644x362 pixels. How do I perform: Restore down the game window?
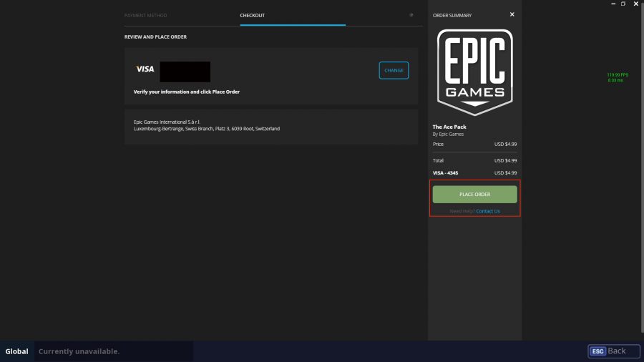623,4
